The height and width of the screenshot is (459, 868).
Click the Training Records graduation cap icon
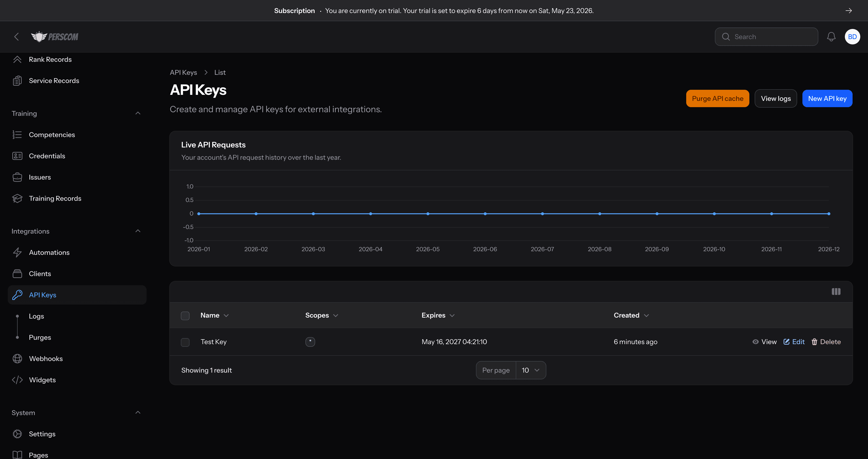(x=17, y=198)
